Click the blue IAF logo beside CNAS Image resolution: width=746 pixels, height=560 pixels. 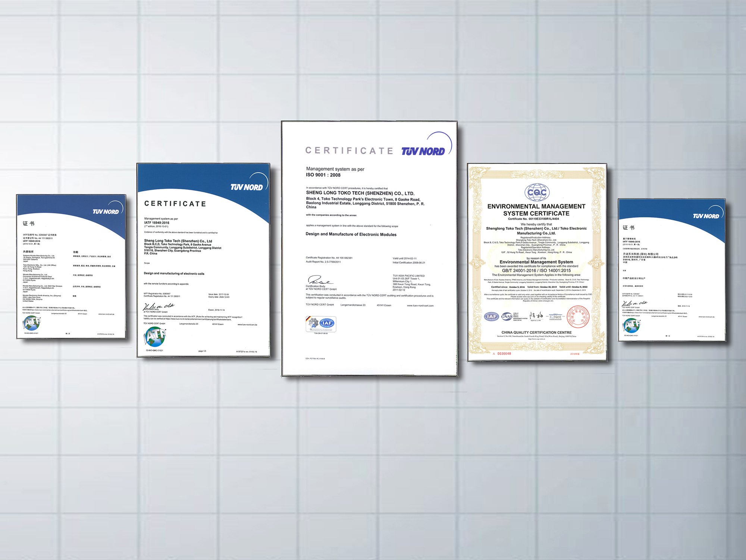(x=491, y=317)
